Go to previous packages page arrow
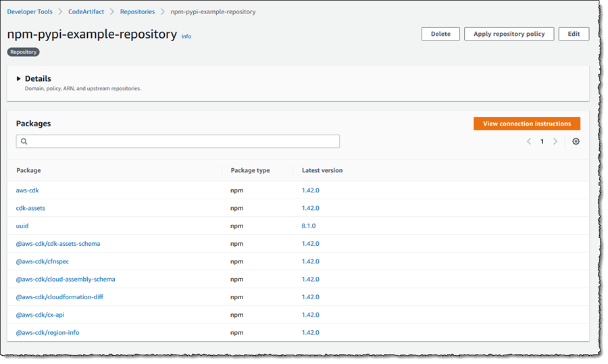Screen dimensions: 608x364 point(529,142)
